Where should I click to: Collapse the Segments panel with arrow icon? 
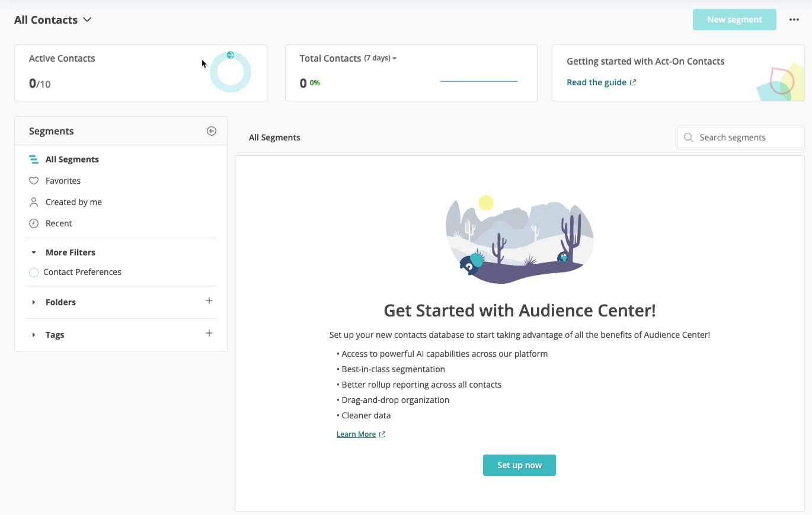(x=212, y=131)
